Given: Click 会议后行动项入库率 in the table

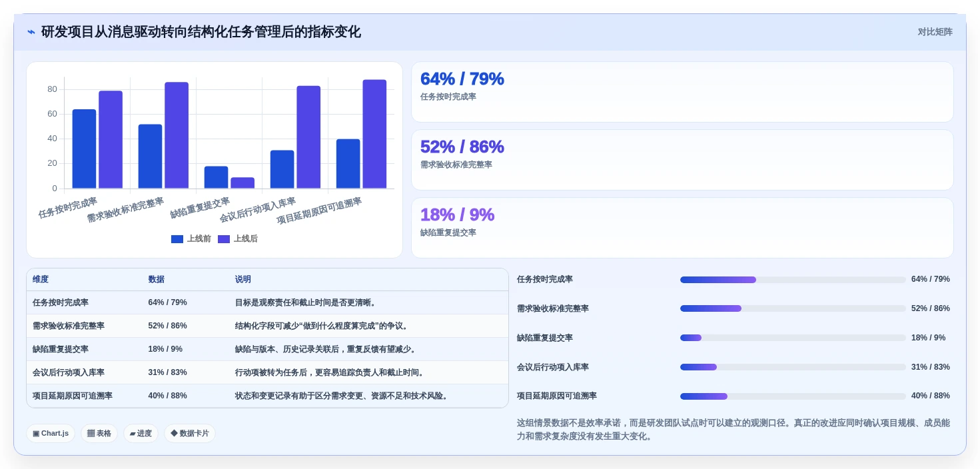Looking at the screenshot, I should (69, 372).
